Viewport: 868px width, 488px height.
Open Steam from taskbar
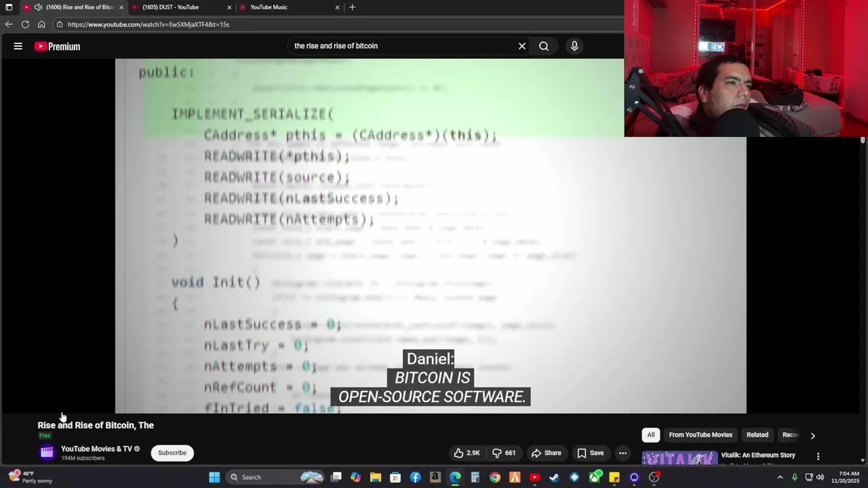(554, 477)
